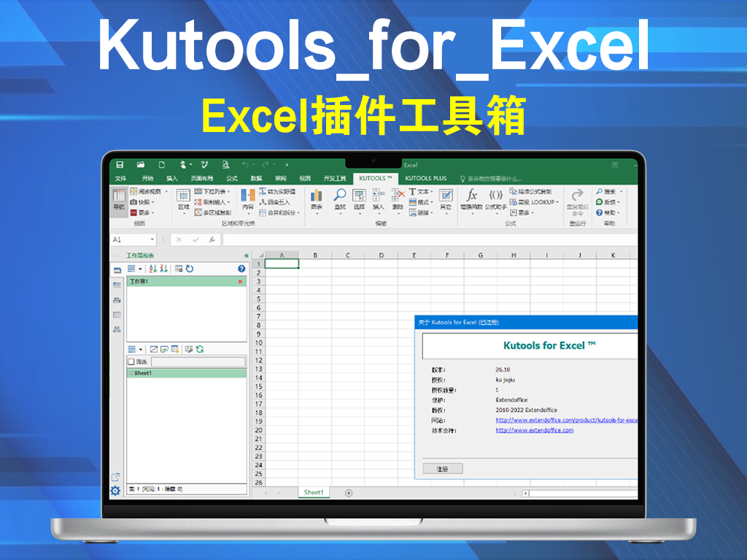The image size is (747, 560).
Task: Click the New blank document icon
Action: point(161,165)
